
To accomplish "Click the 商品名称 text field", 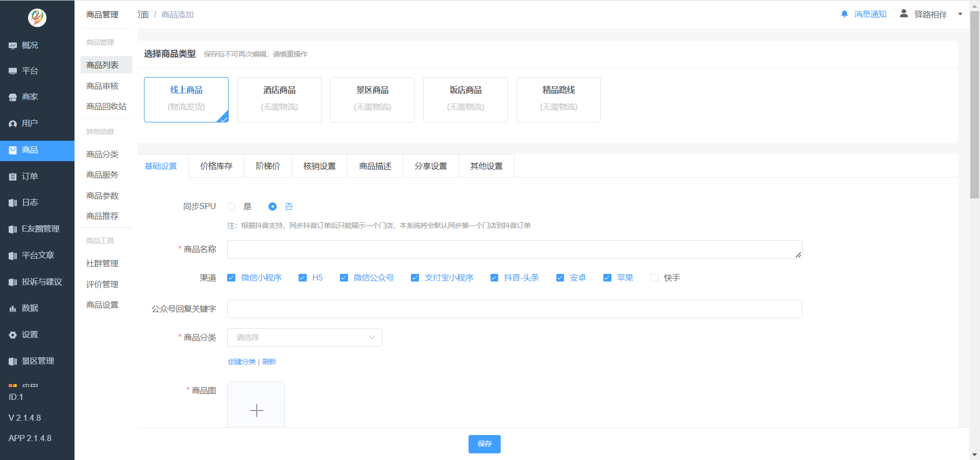I will [x=514, y=249].
